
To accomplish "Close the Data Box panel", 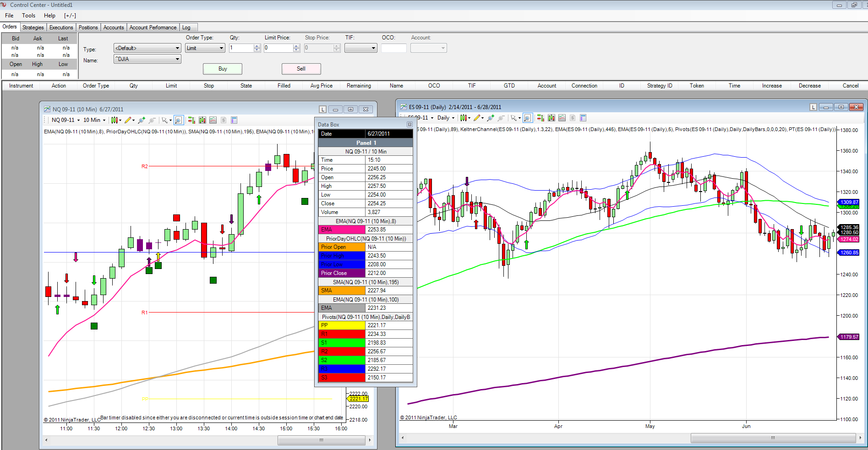I will pos(409,124).
